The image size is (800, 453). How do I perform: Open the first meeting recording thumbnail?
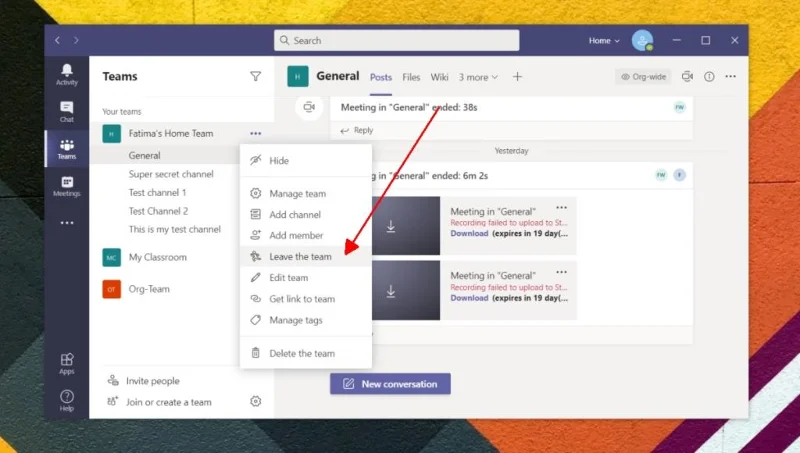[x=406, y=225]
